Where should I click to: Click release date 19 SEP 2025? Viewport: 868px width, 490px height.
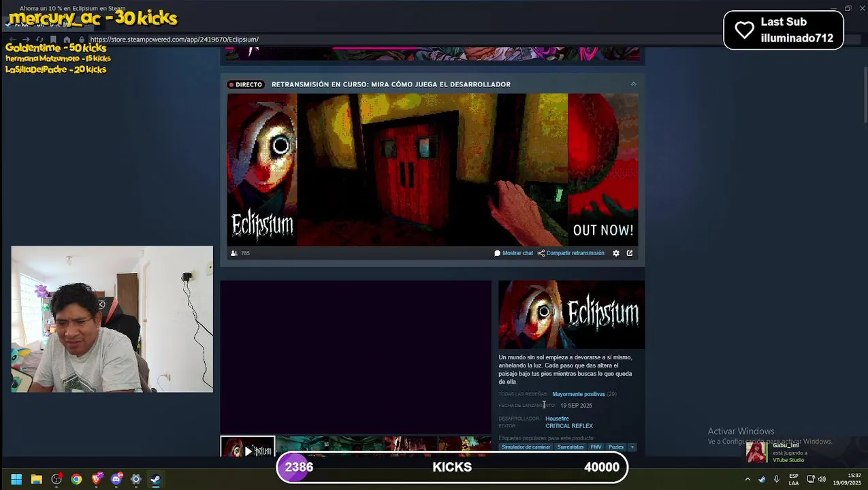pos(576,406)
